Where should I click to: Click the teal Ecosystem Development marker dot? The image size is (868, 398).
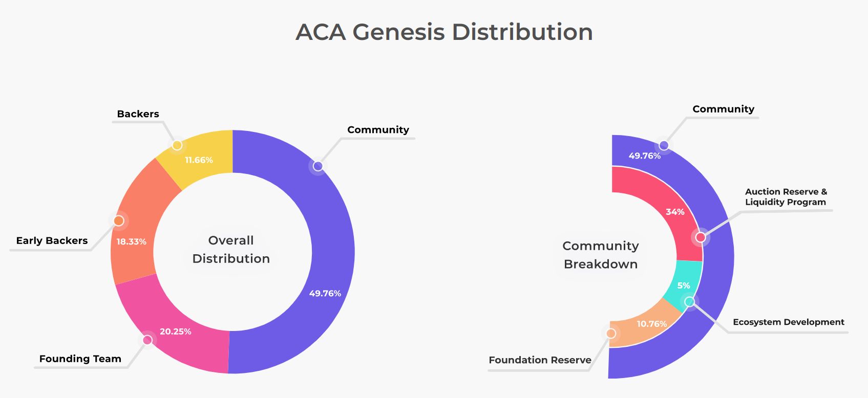pyautogui.click(x=690, y=301)
